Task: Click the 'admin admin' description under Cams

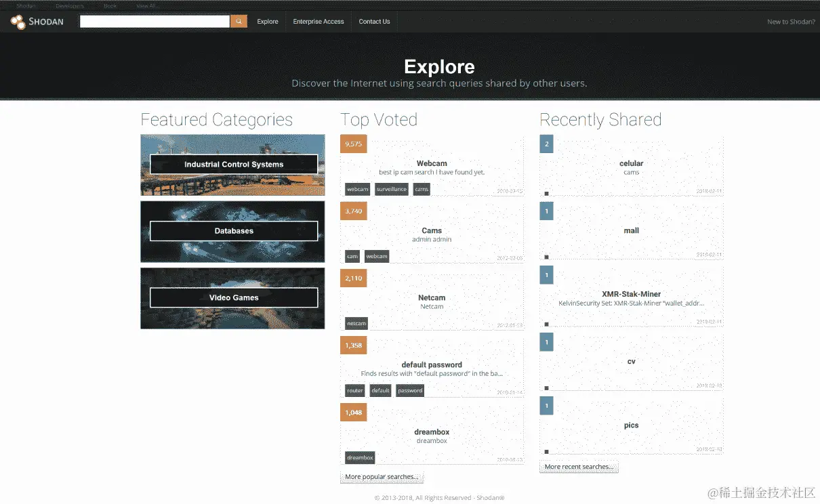Action: tap(432, 239)
